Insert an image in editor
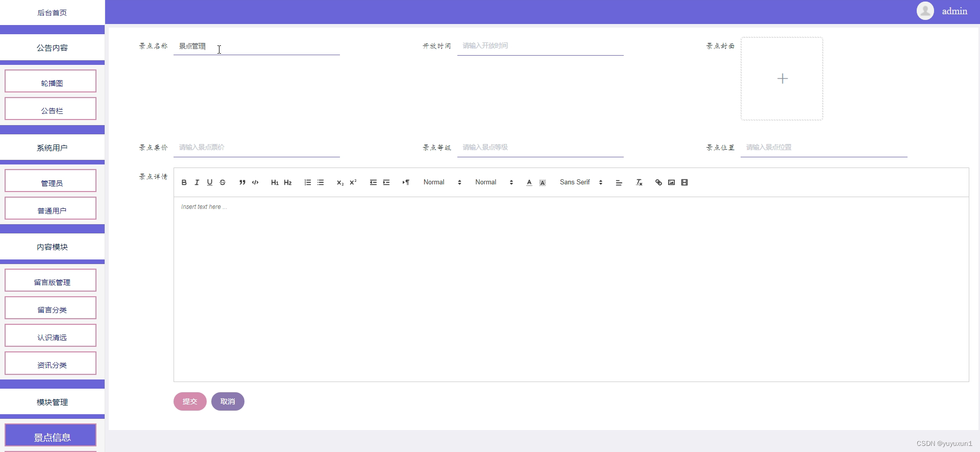Screen dimensions: 980x452 pos(672,182)
